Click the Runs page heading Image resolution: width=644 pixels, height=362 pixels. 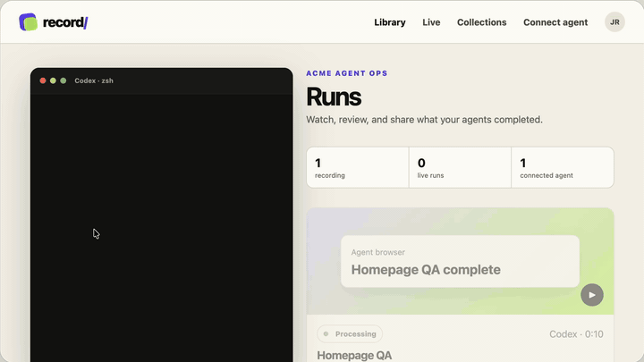(334, 97)
